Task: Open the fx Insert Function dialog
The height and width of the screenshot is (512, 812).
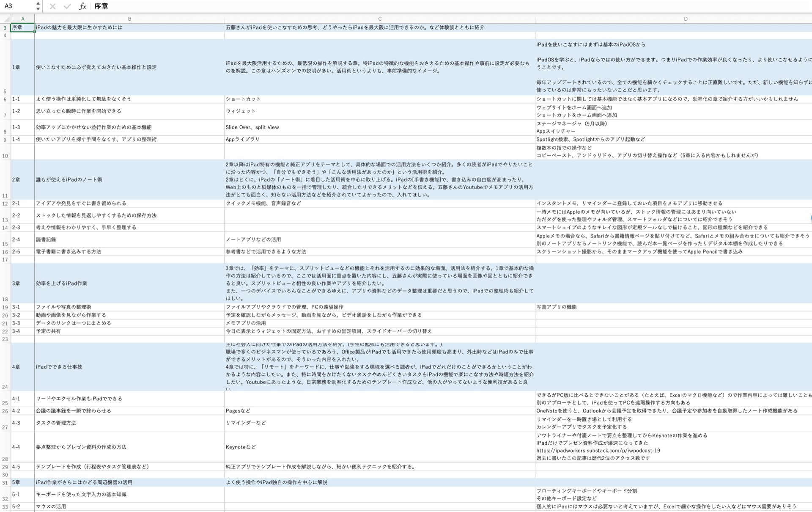Action: [x=83, y=6]
